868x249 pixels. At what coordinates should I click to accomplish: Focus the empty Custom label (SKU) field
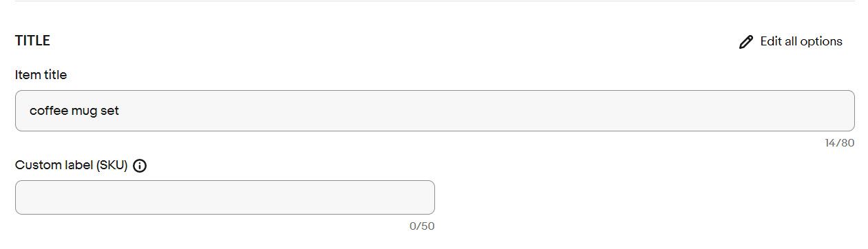click(x=225, y=197)
